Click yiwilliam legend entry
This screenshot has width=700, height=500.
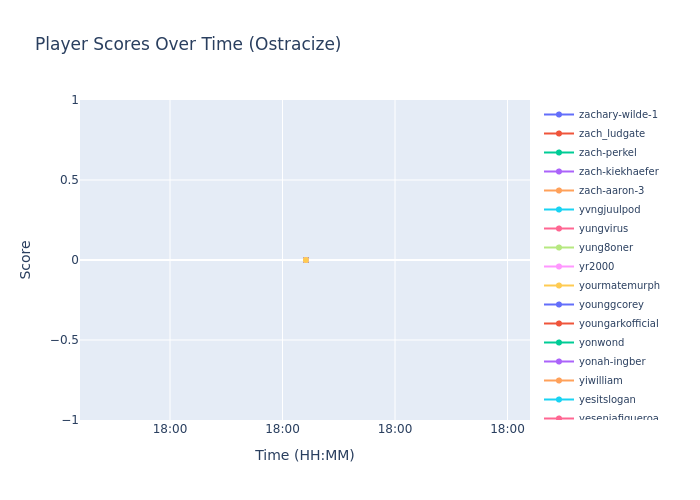(600, 381)
